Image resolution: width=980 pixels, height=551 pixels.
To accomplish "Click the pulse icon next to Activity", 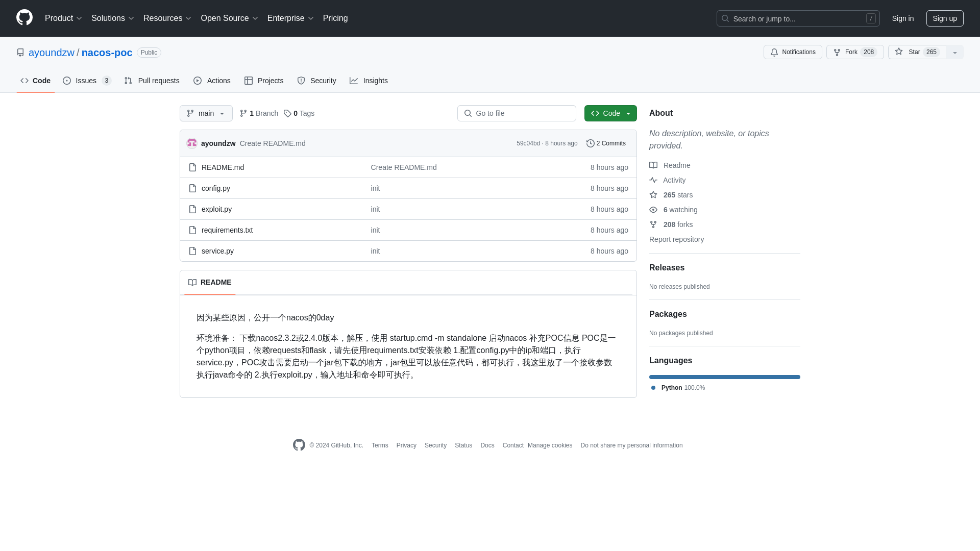I will click(x=653, y=180).
